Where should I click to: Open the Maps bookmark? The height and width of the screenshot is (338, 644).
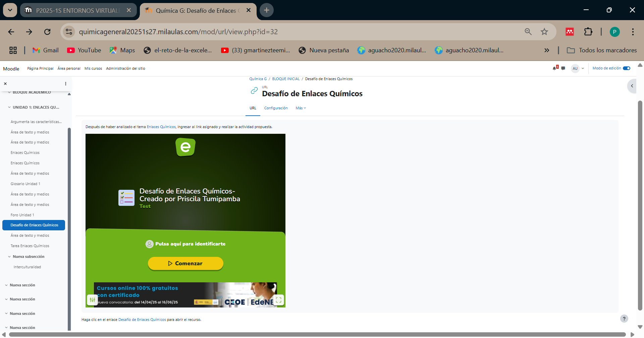point(122,50)
